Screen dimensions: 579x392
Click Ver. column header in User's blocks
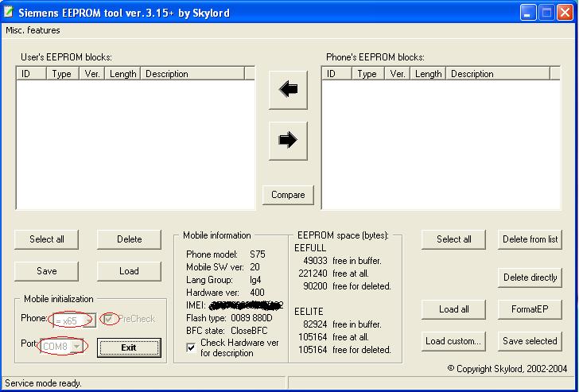click(x=92, y=74)
